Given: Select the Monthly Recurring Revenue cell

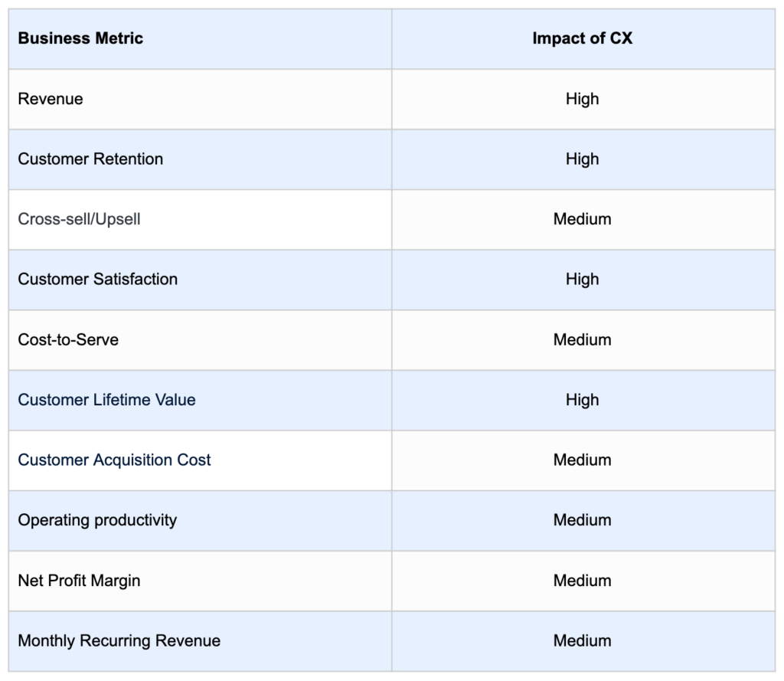Looking at the screenshot, I should pos(200,641).
